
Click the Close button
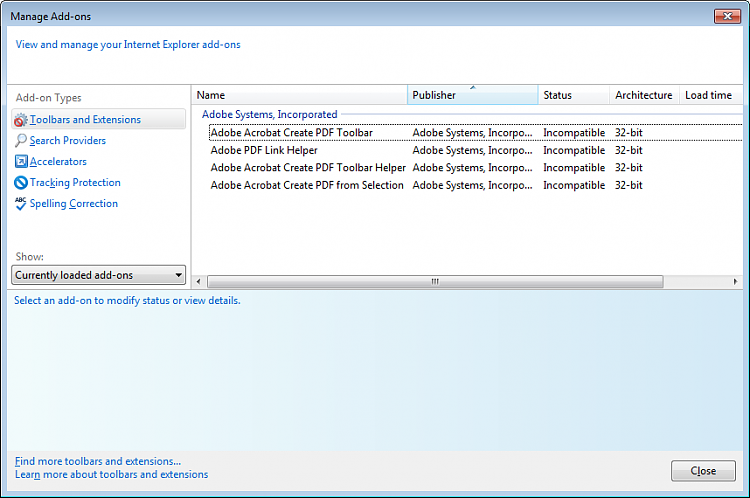(703, 471)
